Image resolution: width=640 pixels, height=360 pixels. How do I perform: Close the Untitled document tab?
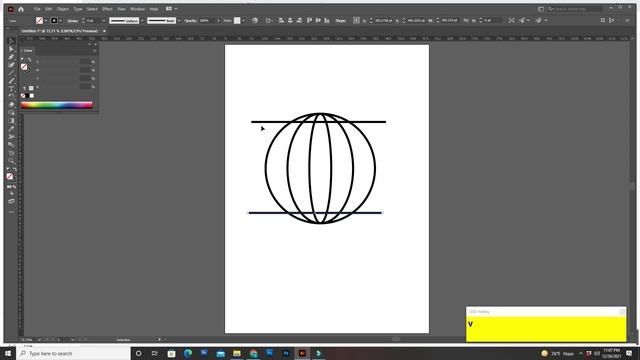point(104,31)
